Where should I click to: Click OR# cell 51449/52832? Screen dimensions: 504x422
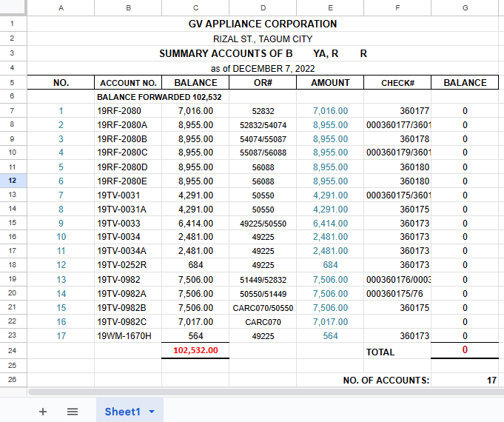pos(263,280)
